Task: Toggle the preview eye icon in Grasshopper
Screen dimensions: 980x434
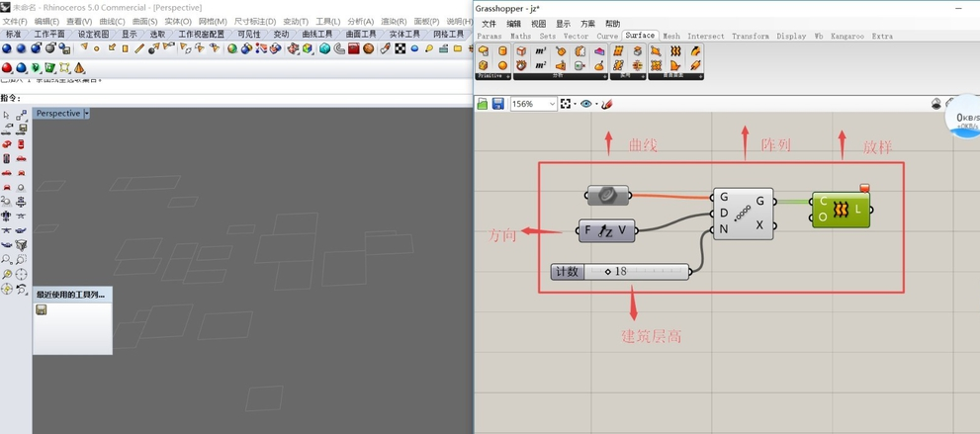Action: pyautogui.click(x=585, y=104)
